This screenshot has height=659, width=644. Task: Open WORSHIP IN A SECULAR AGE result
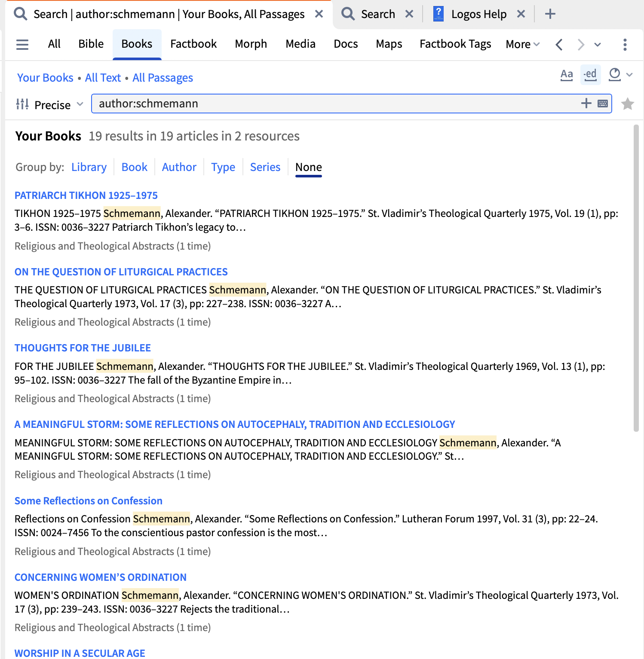click(80, 653)
